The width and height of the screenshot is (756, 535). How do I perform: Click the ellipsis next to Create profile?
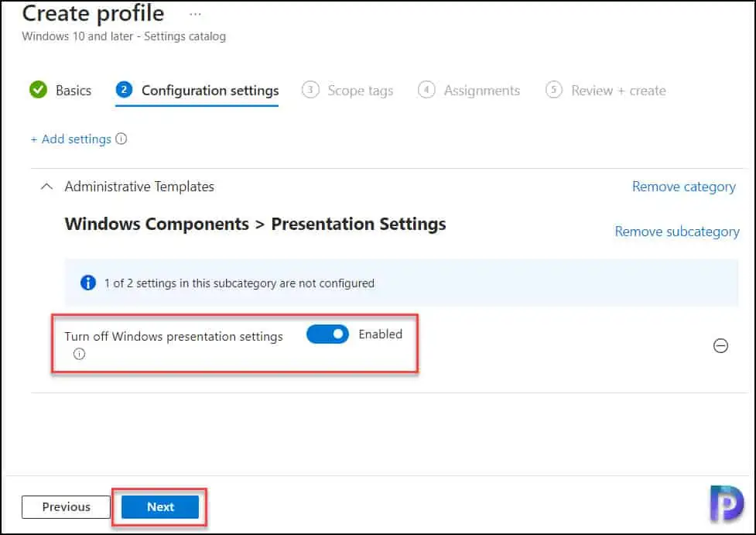[x=195, y=14]
